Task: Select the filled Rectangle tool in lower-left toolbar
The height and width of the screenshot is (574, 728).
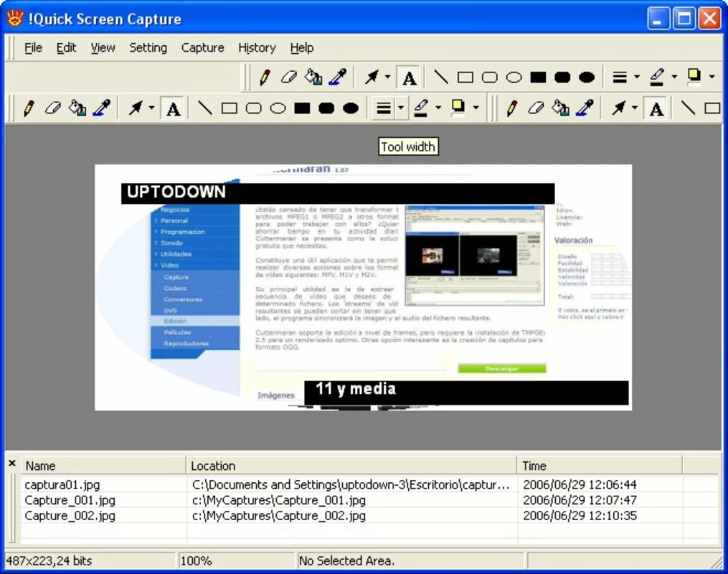Action: coord(302,108)
